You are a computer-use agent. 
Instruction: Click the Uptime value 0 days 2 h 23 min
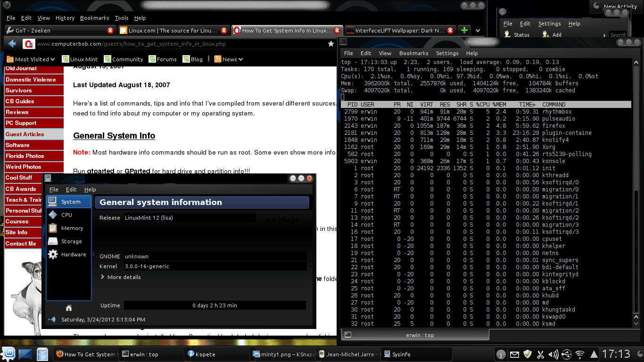point(215,305)
